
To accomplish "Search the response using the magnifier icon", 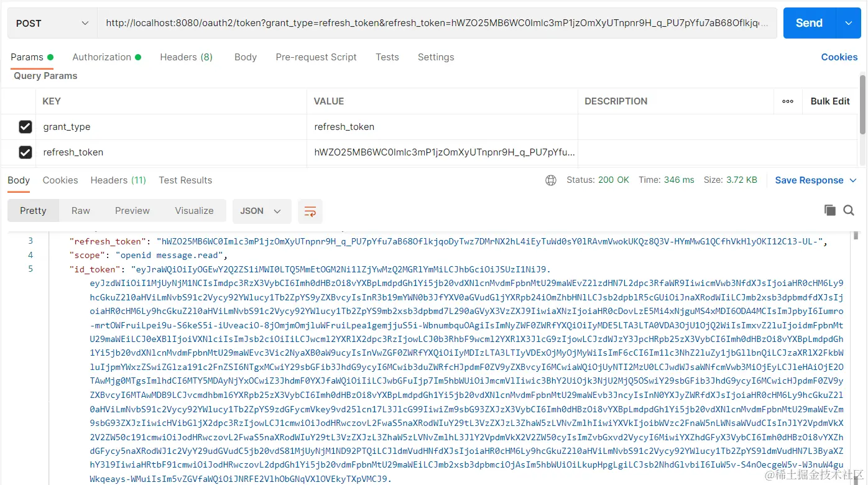I will click(849, 210).
